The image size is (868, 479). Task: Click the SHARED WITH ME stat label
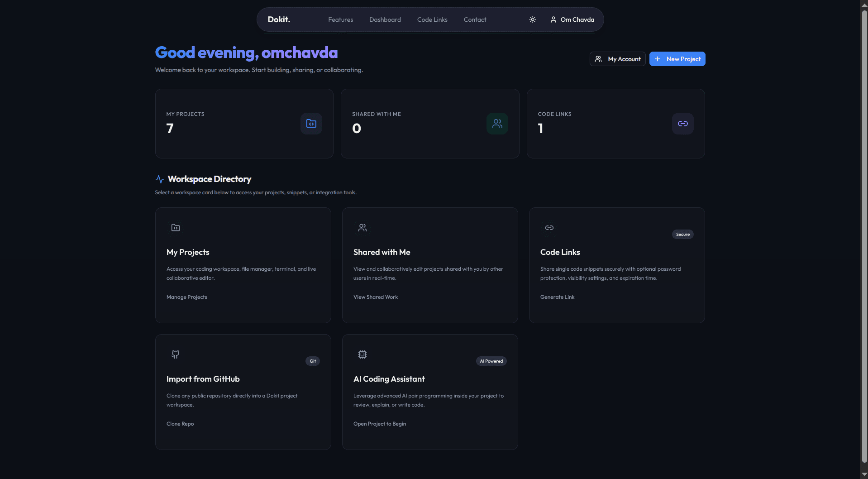377,114
